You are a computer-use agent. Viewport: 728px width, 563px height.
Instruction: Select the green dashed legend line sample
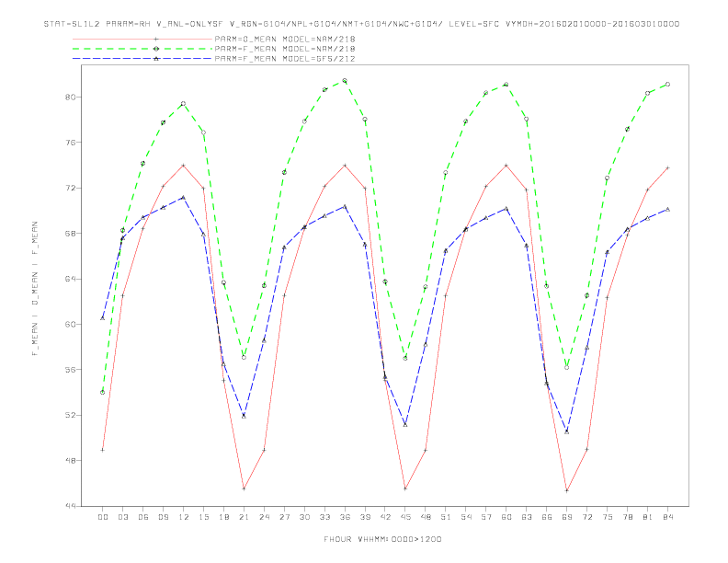[142, 49]
